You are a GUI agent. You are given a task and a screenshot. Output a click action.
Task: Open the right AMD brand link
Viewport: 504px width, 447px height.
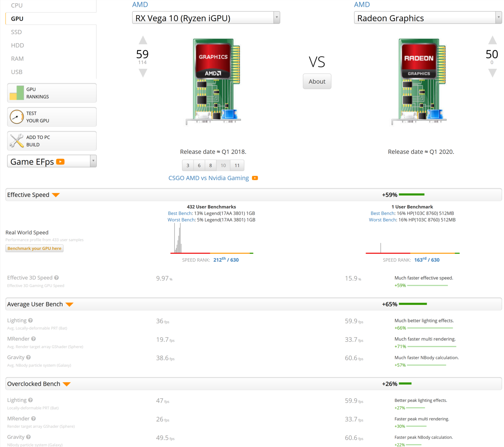362,5
